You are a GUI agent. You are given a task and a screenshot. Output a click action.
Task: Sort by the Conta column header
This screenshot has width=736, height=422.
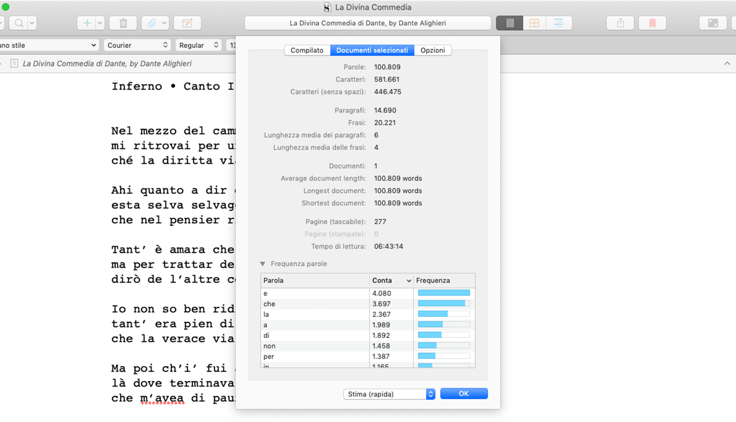[x=391, y=280]
